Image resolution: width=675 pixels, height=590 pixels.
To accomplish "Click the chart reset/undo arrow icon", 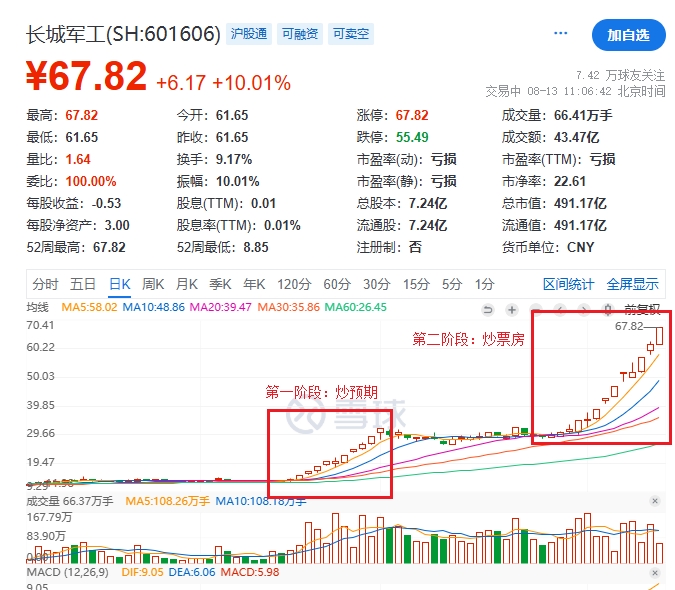I will tap(488, 310).
